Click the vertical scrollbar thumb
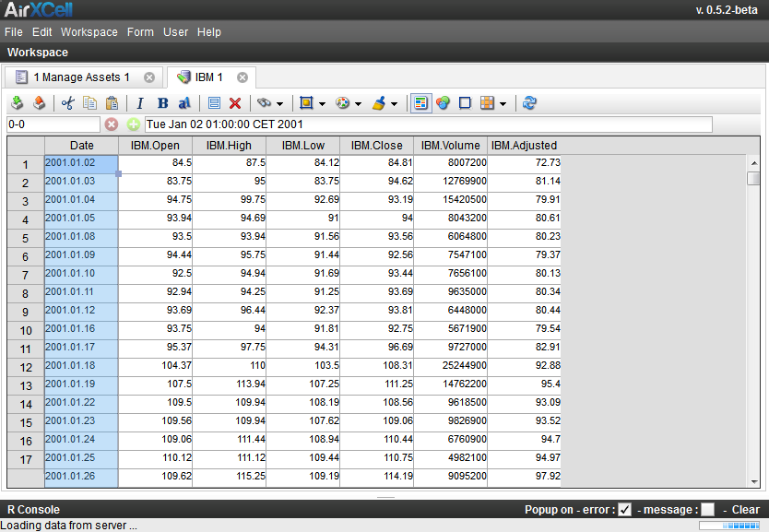Screen dimensions: 769x532 (x=753, y=179)
